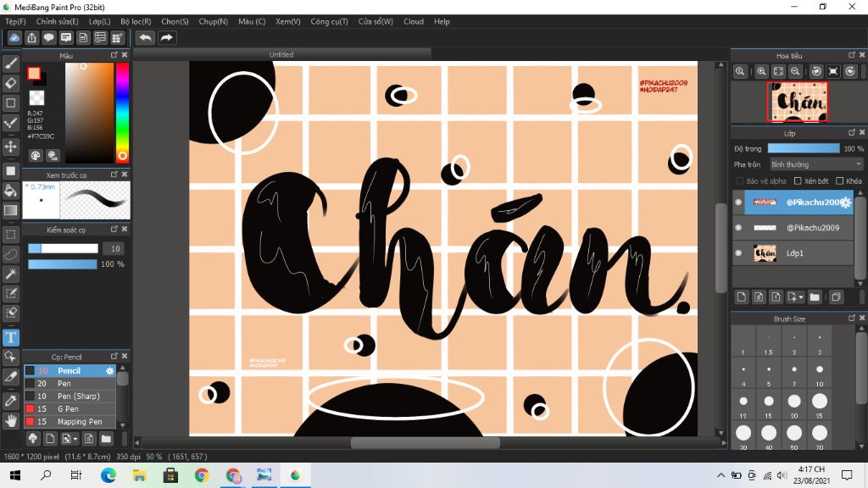
Task: Choose the G Pen brush
Action: click(70, 409)
